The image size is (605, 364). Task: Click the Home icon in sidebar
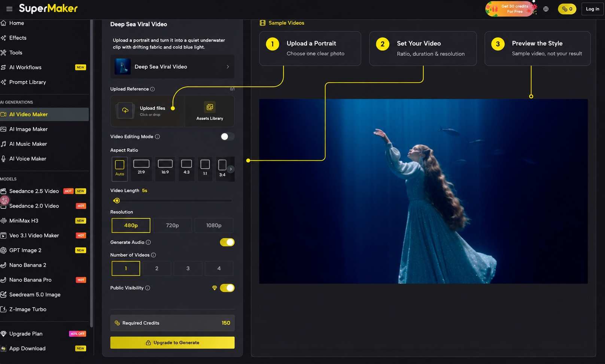[3, 23]
